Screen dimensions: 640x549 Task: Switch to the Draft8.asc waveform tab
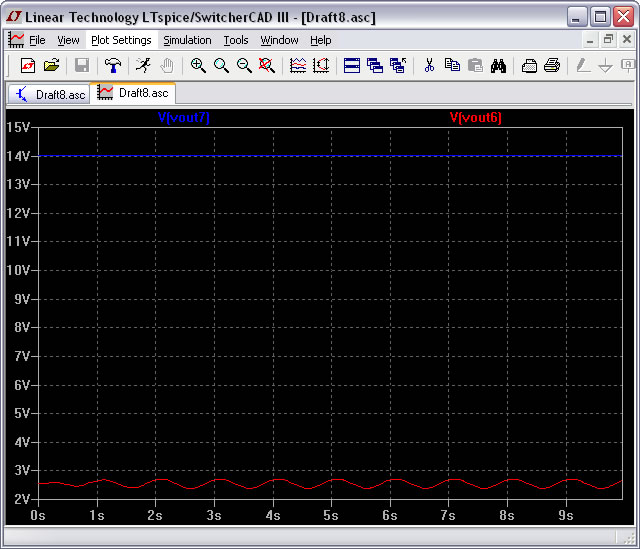[x=133, y=93]
